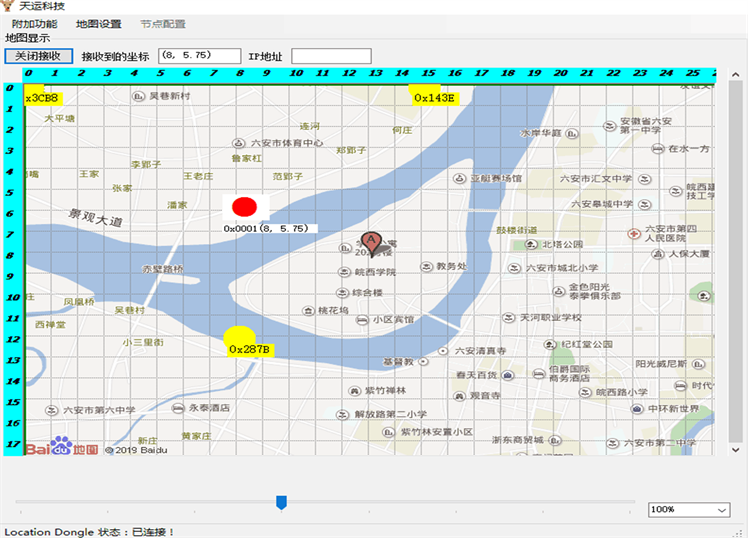Open the 节点配置 menu
The height and width of the screenshot is (538, 748).
(162, 24)
